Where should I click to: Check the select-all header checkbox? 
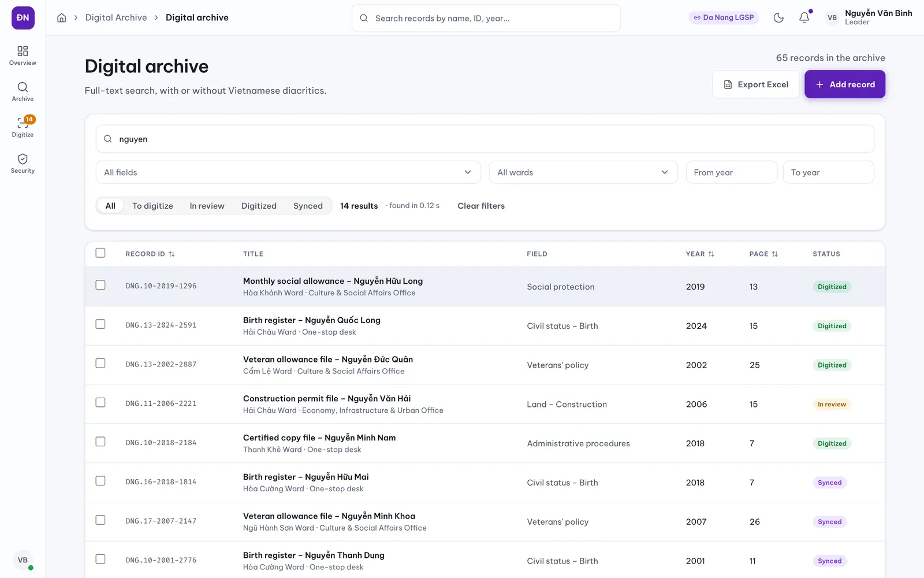click(100, 253)
